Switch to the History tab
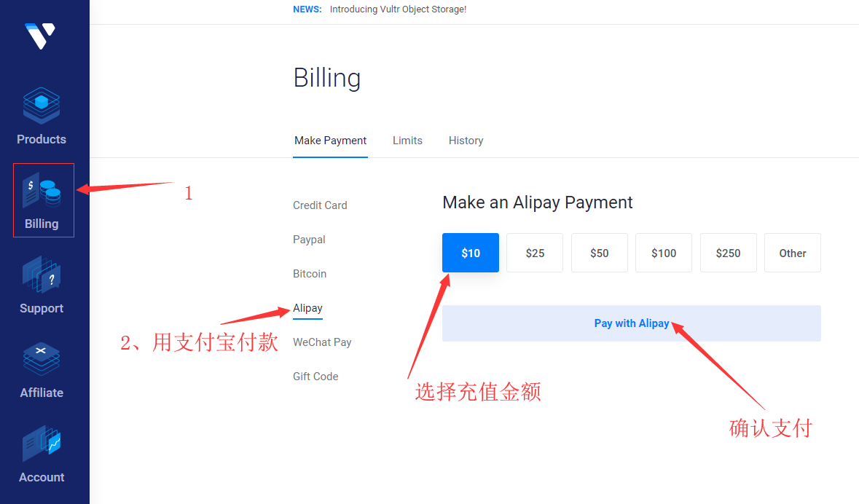Viewport: 859px width, 504px height. [466, 141]
